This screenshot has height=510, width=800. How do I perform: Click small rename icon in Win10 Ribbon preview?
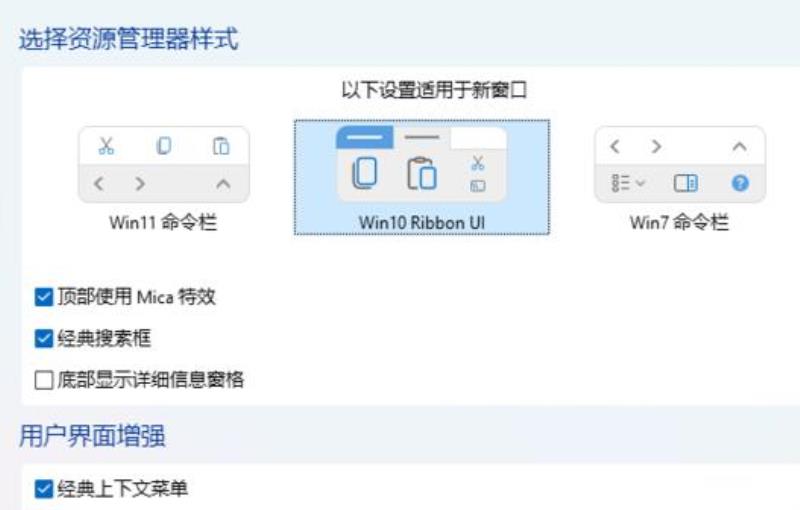(x=478, y=186)
